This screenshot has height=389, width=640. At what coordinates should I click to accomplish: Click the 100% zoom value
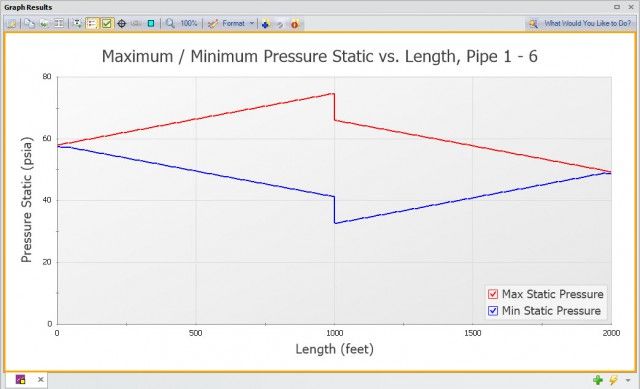189,24
